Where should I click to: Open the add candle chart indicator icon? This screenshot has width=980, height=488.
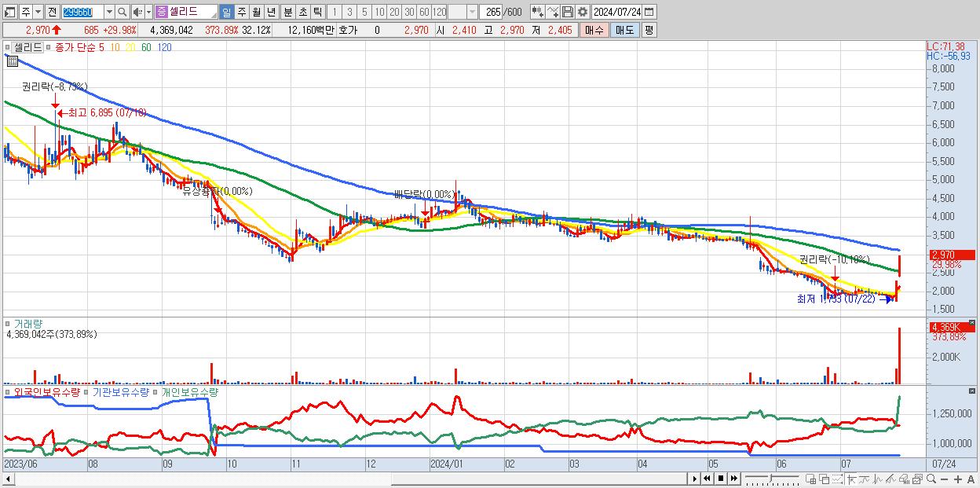click(x=537, y=12)
